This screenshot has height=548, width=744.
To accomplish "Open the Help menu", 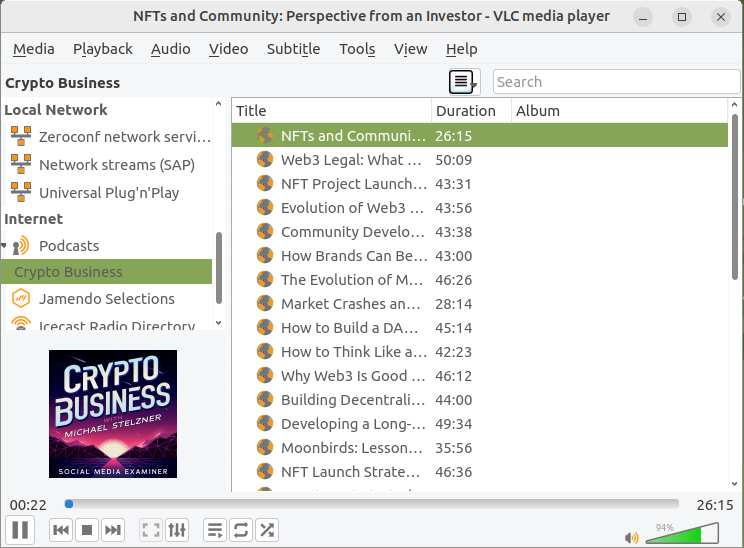I will pyautogui.click(x=461, y=49).
